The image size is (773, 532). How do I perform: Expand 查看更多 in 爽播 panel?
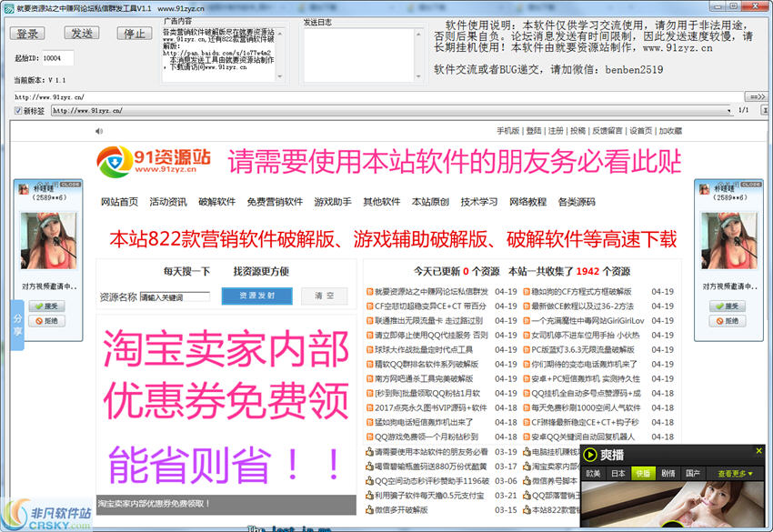coord(735,473)
